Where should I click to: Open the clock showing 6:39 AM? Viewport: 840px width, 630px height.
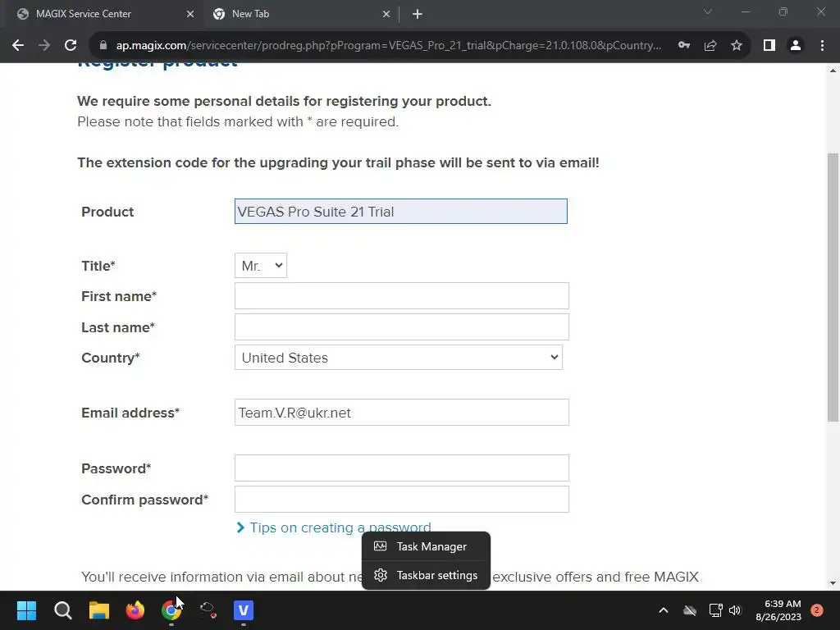(x=778, y=610)
